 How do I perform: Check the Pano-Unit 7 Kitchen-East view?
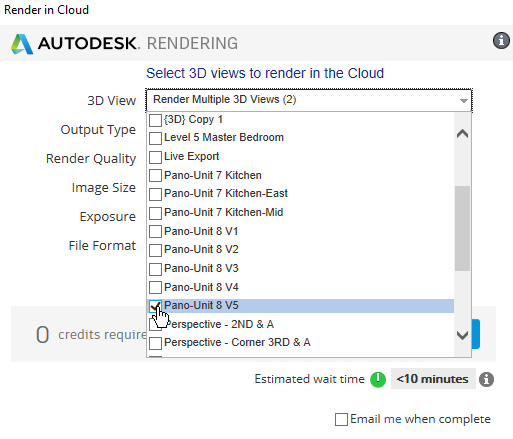[155, 194]
